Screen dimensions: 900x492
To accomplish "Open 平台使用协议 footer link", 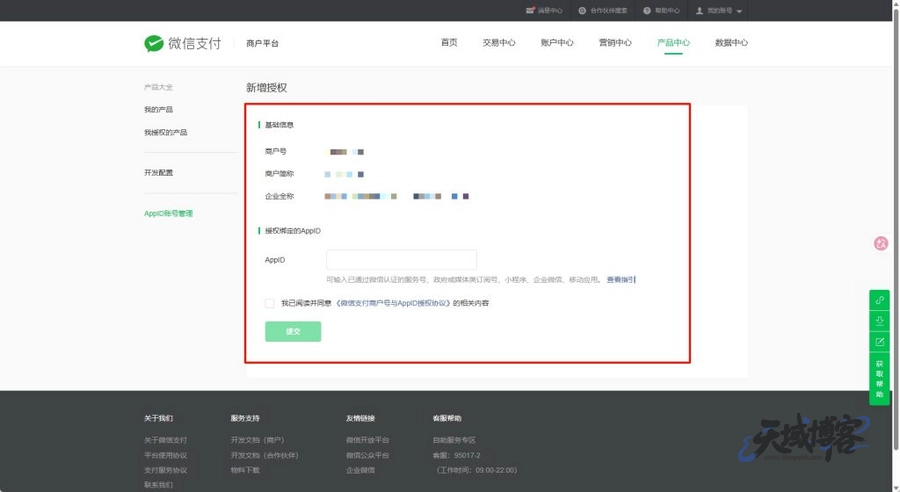I will (x=165, y=455).
